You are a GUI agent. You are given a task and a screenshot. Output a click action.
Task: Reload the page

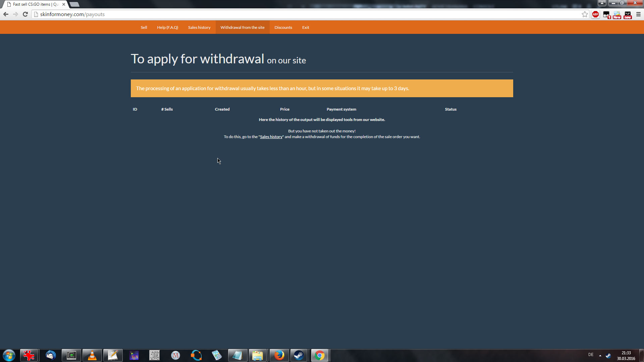(25, 14)
